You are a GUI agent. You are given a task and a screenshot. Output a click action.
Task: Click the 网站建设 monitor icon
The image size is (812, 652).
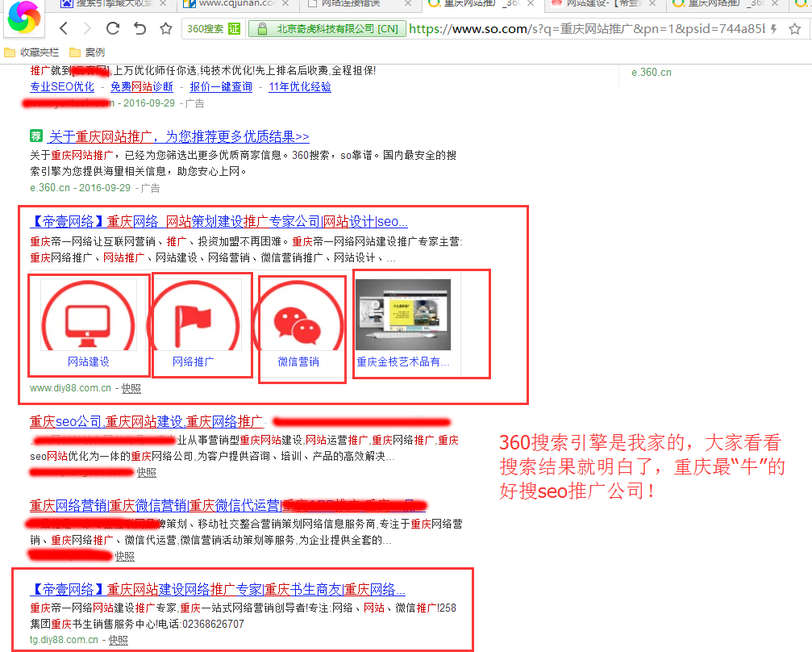pos(89,316)
